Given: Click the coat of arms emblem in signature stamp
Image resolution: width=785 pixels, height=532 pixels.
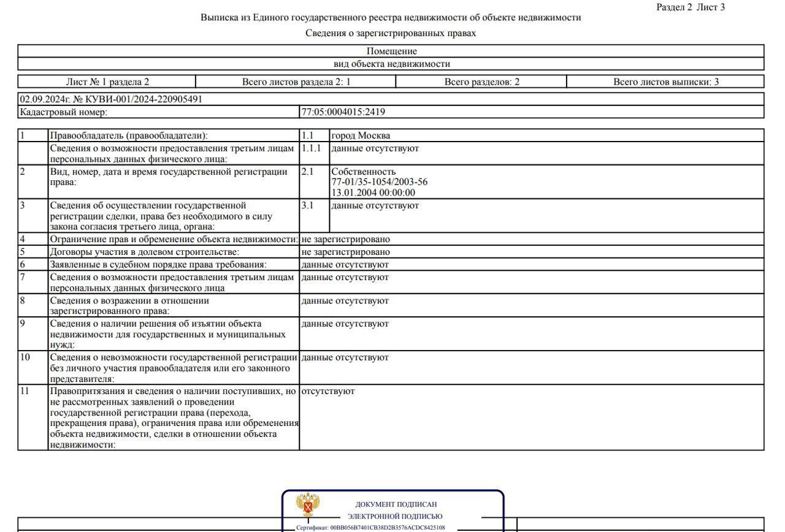Looking at the screenshot, I should (308, 505).
